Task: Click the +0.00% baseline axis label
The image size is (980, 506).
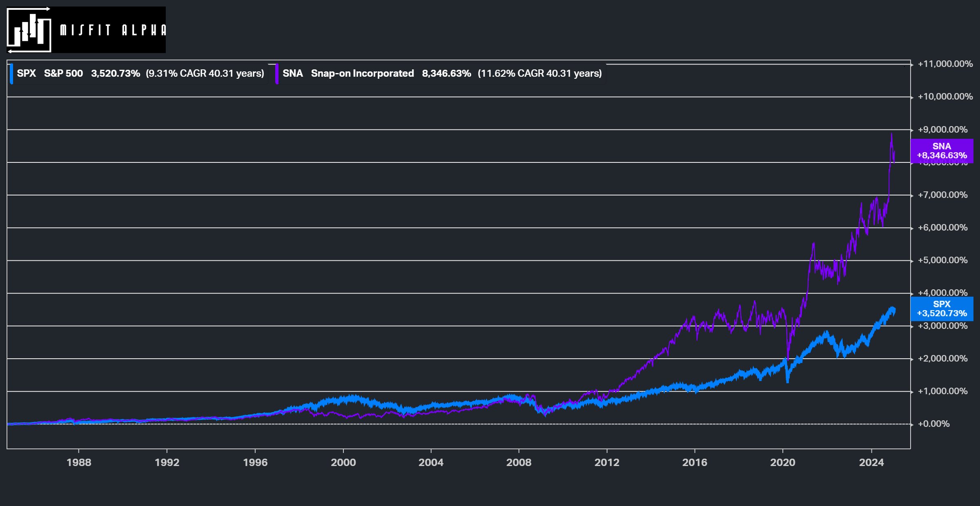Action: 934,424
